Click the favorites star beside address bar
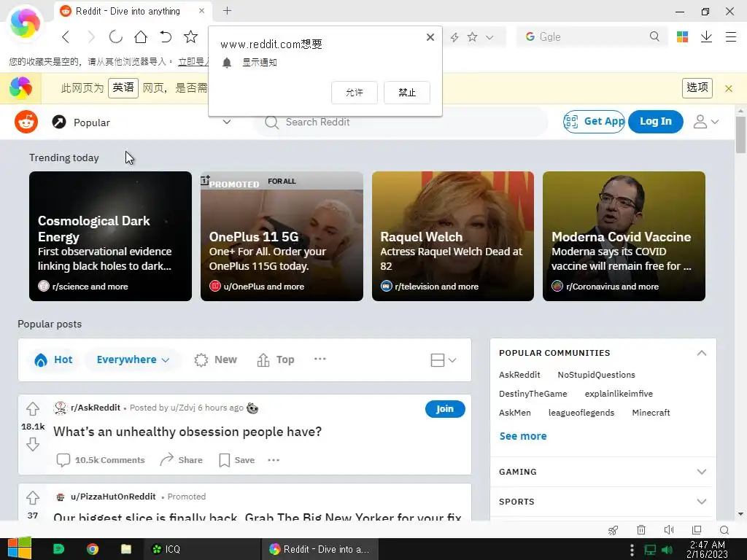Image resolution: width=747 pixels, height=560 pixels. pyautogui.click(x=472, y=36)
